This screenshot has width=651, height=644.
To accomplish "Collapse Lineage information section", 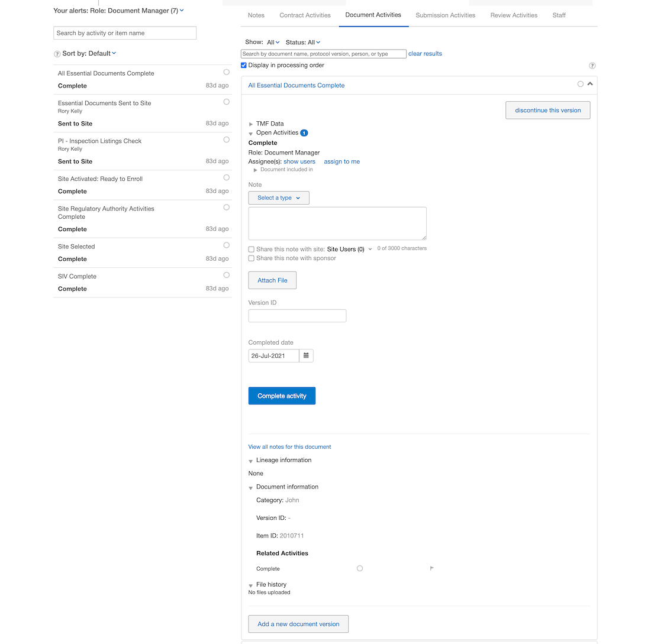I will pos(251,461).
